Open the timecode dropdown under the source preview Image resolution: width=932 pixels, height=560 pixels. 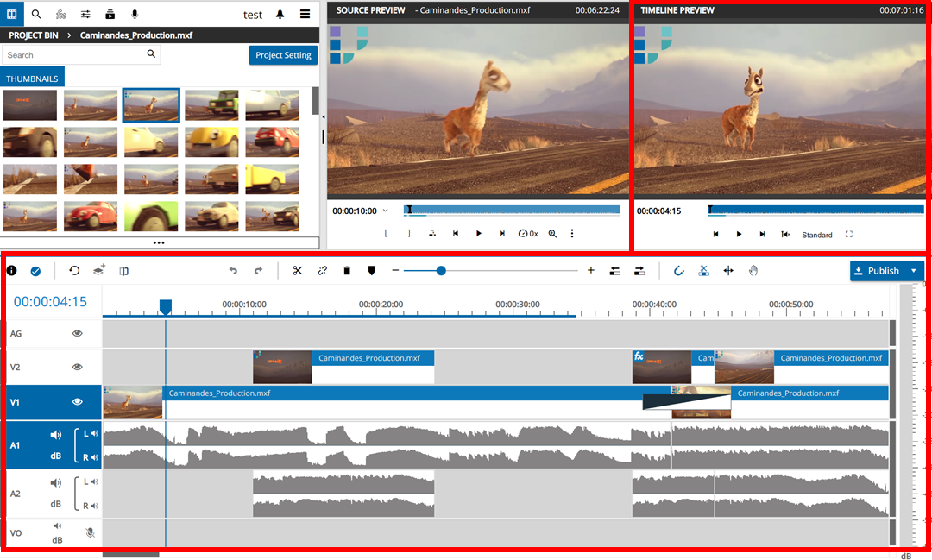(x=386, y=210)
